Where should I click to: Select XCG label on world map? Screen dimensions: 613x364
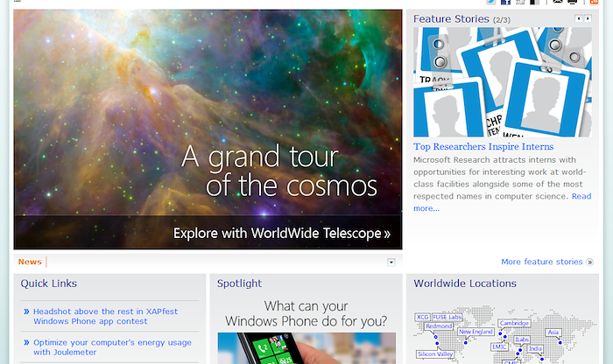pyautogui.click(x=423, y=317)
